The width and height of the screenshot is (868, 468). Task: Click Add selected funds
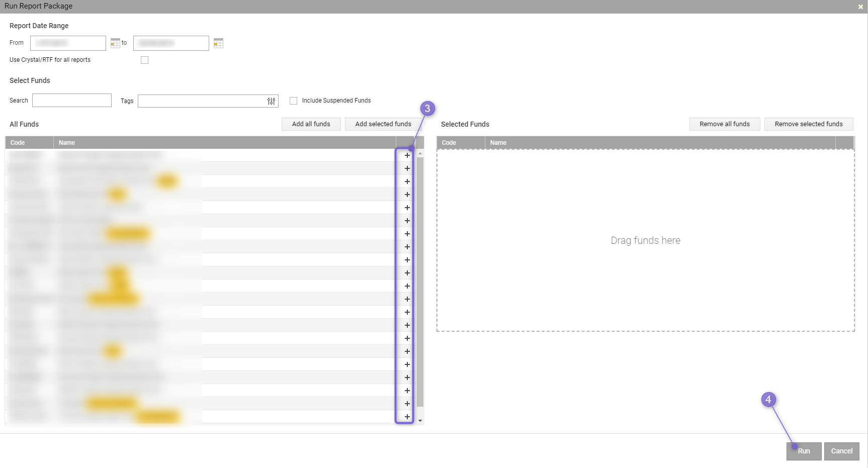click(383, 124)
